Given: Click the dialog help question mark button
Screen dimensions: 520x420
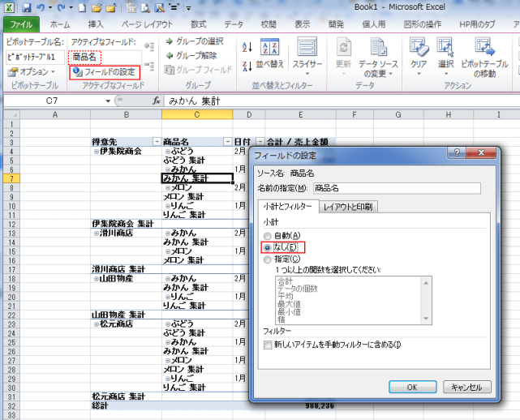Looking at the screenshot, I should click(x=457, y=152).
